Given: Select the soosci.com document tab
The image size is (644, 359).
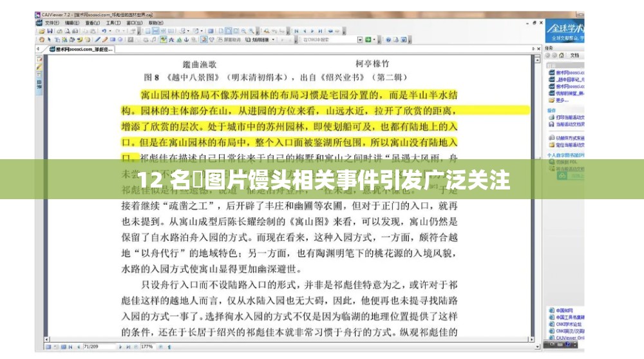Looking at the screenshot, I should [81, 49].
